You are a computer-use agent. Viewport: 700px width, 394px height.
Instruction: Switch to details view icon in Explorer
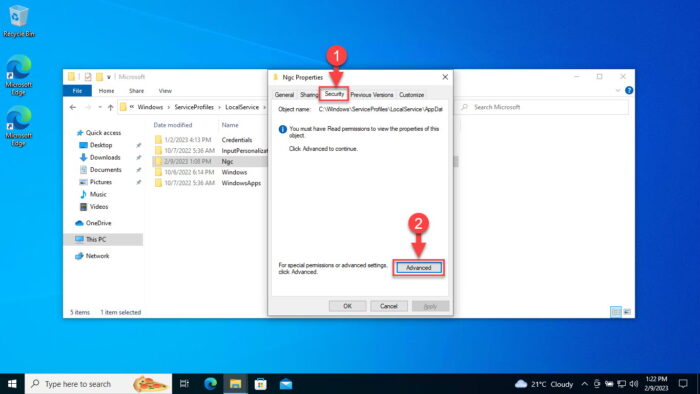[616, 311]
